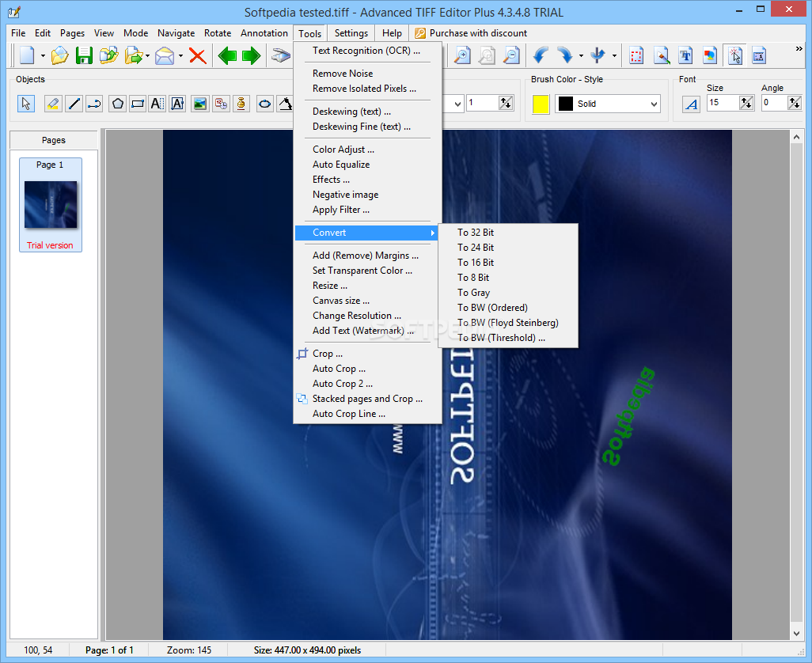Viewport: 812px width, 663px height.
Task: Click the pen width stepper showing 1
Action: click(x=506, y=103)
